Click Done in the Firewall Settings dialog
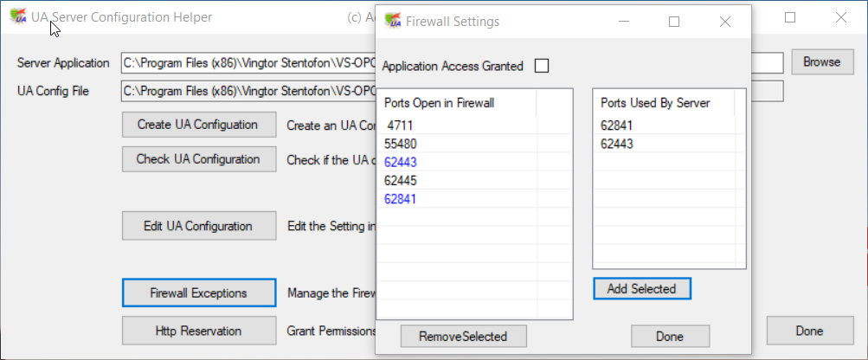 670,336
